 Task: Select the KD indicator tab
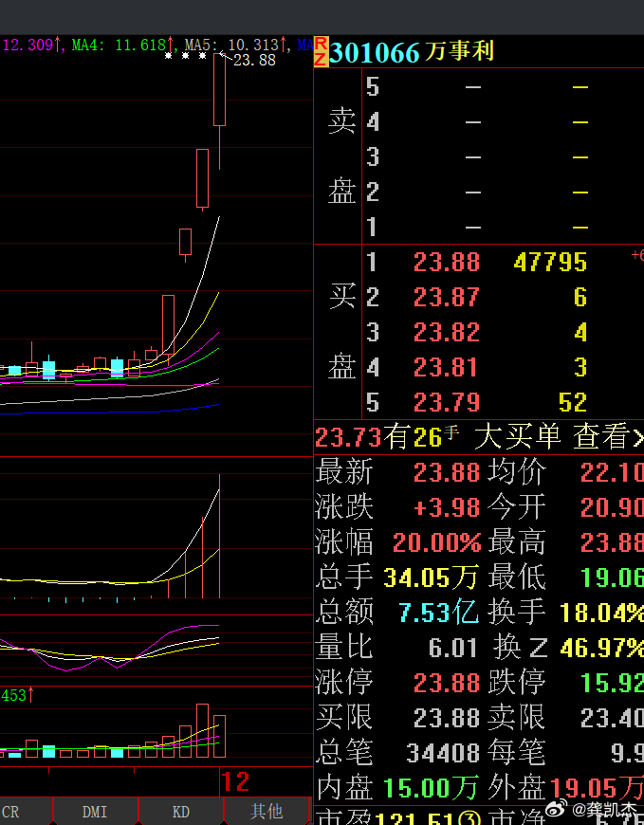[x=180, y=811]
